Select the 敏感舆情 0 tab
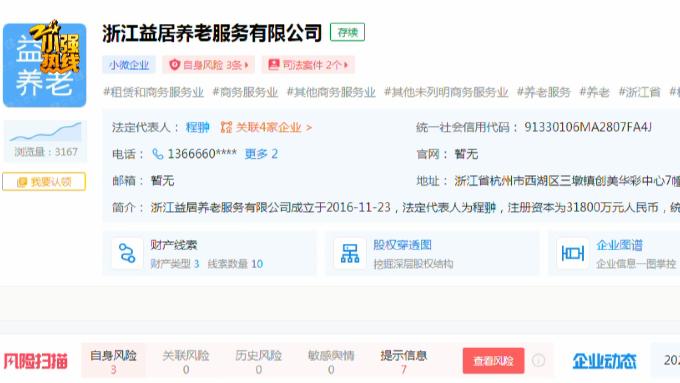 click(x=331, y=361)
